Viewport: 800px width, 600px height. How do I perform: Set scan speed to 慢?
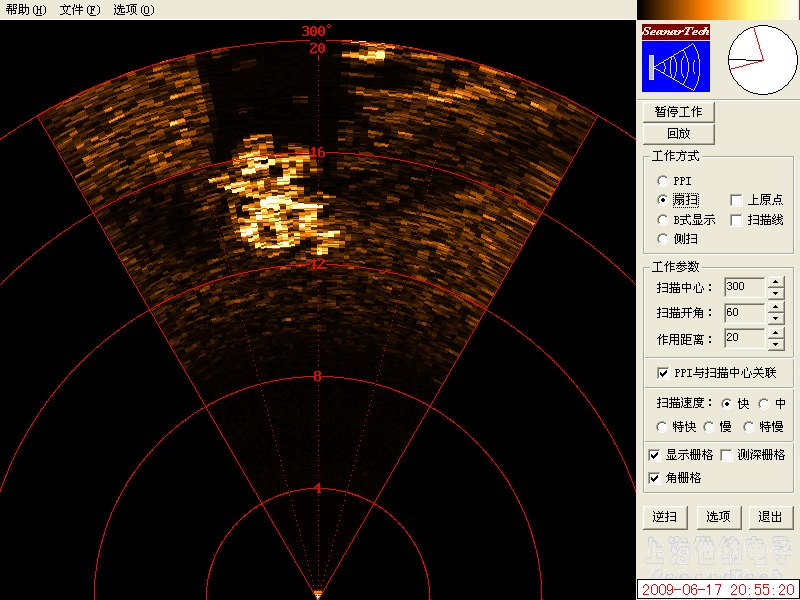point(708,427)
